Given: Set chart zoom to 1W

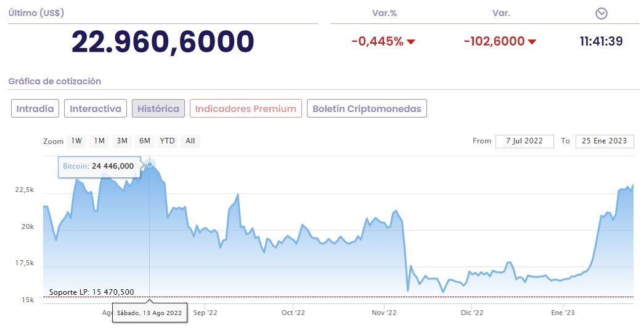Looking at the screenshot, I should point(76,141).
